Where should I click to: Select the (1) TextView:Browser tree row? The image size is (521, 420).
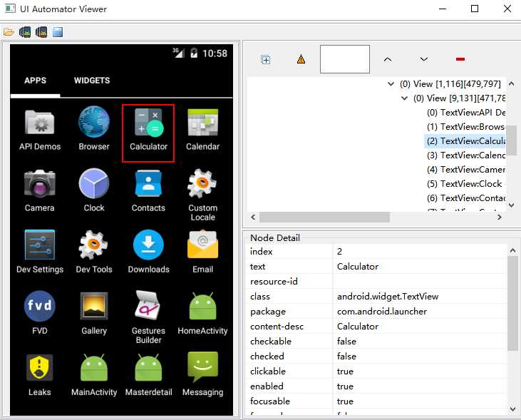coord(466,127)
